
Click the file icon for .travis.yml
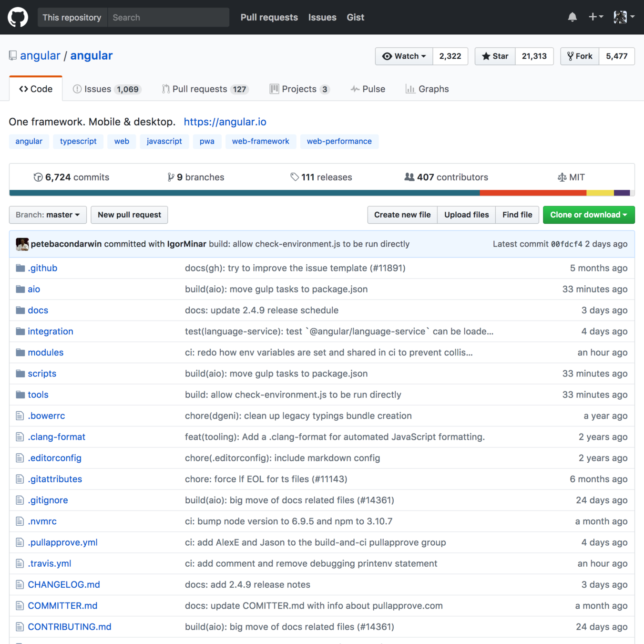(x=20, y=563)
